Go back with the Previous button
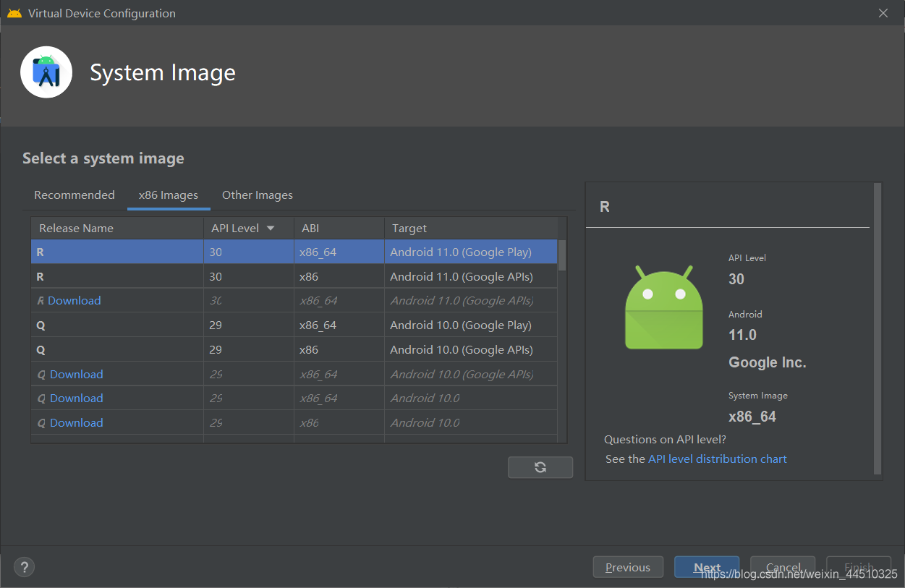Screen dimensions: 905x588 point(628,567)
